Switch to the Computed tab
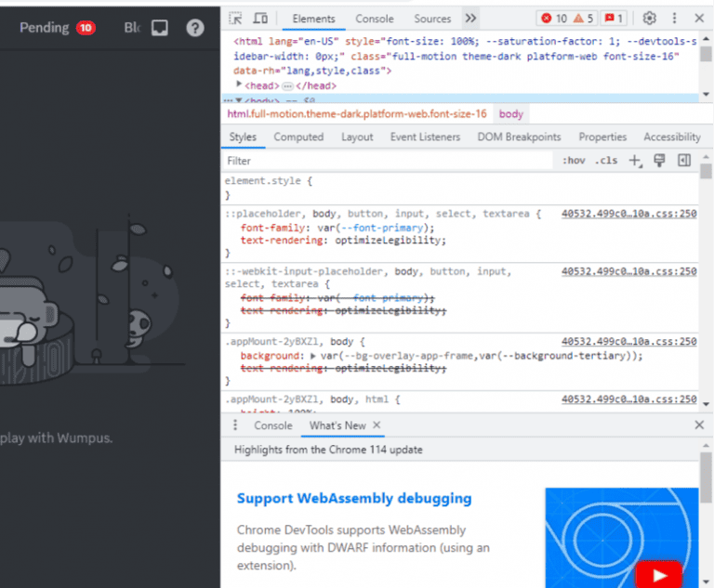Viewport: 714px width, 588px height. point(298,137)
